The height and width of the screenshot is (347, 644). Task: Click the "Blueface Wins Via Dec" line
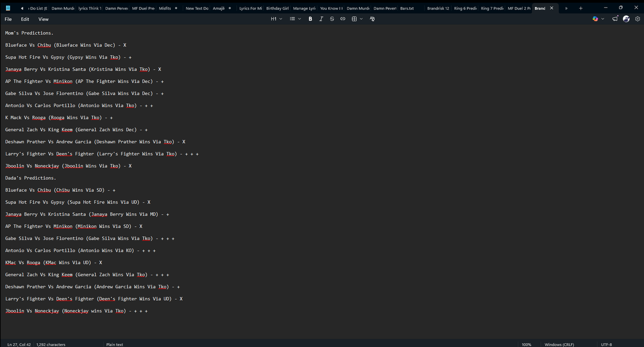65,45
